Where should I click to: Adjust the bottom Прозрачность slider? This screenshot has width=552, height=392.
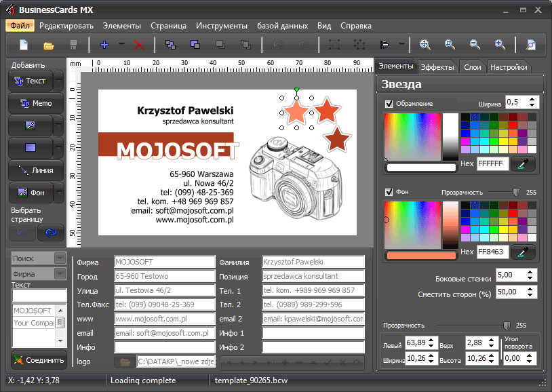pyautogui.click(x=507, y=326)
